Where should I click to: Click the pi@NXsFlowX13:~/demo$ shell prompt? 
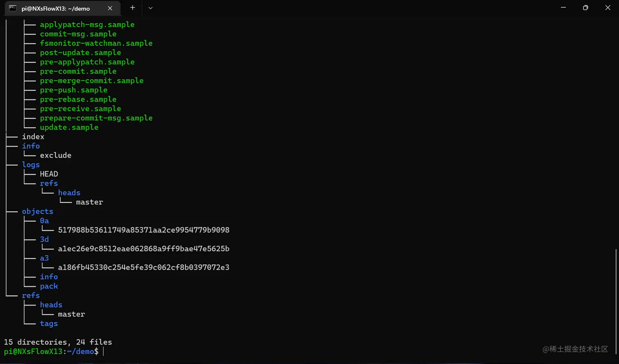pos(51,351)
